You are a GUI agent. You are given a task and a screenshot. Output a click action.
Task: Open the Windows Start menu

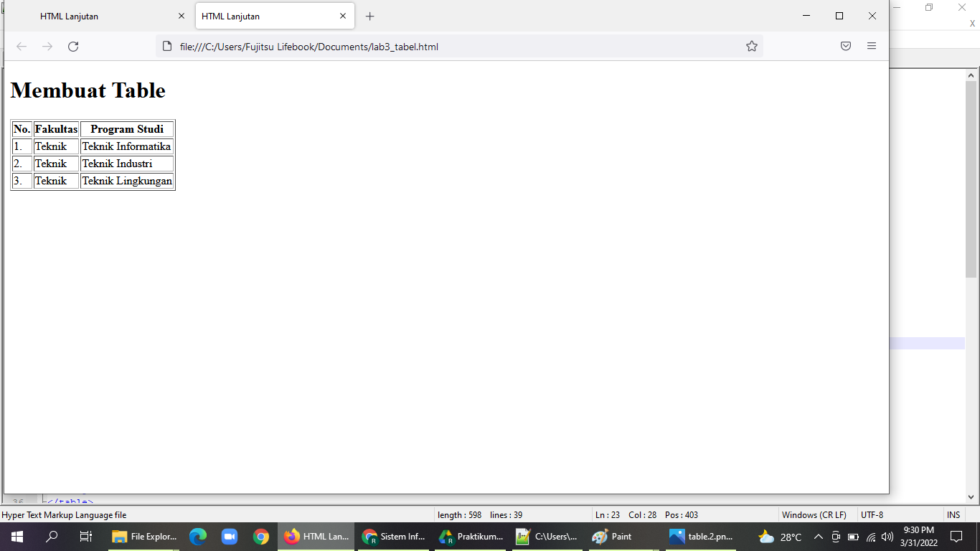17,537
